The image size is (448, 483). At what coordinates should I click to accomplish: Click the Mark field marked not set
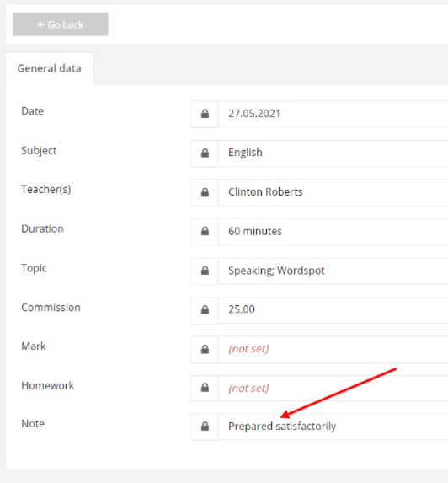pyautogui.click(x=333, y=349)
